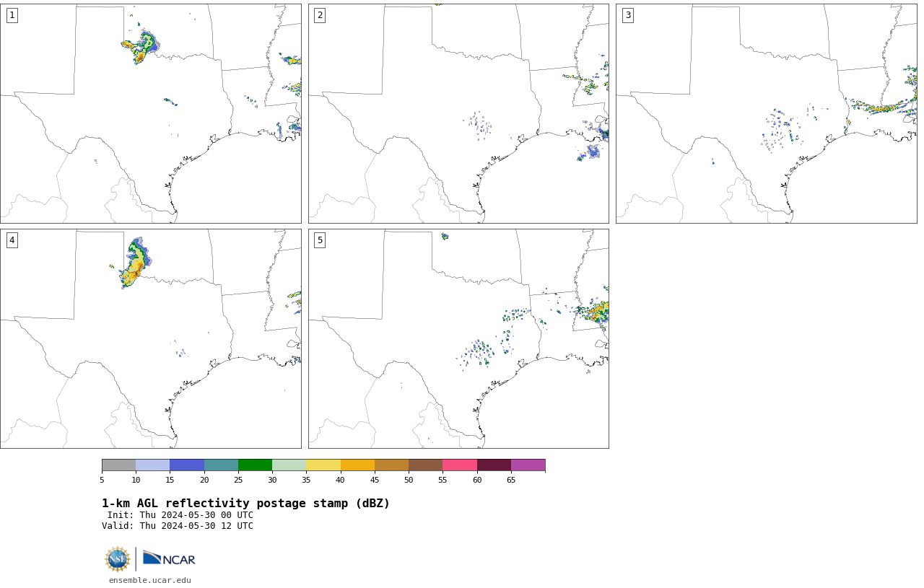Viewport: 924px width, 588px height.
Task: Click the colorbar tick label 5
Action: point(102,480)
